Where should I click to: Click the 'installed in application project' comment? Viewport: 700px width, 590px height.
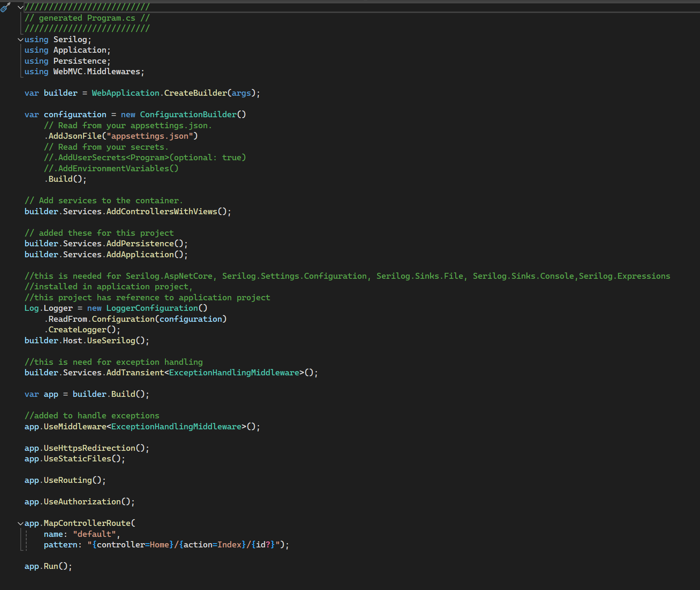(x=108, y=287)
